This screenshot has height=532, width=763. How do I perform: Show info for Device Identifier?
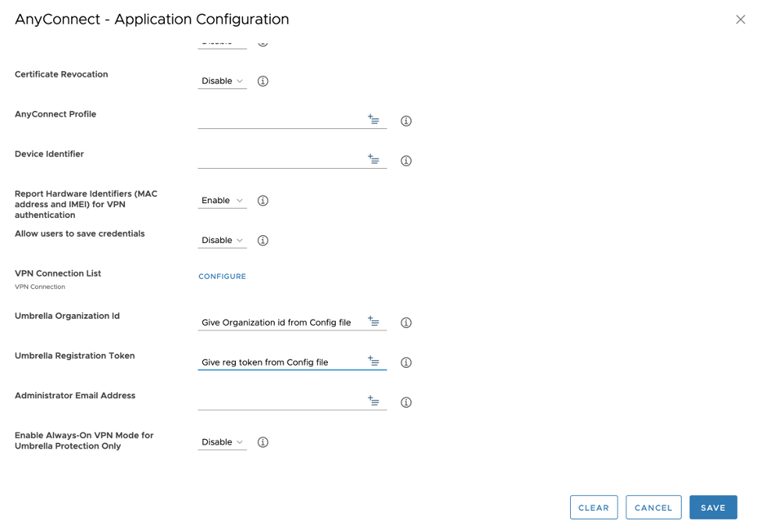[406, 161]
